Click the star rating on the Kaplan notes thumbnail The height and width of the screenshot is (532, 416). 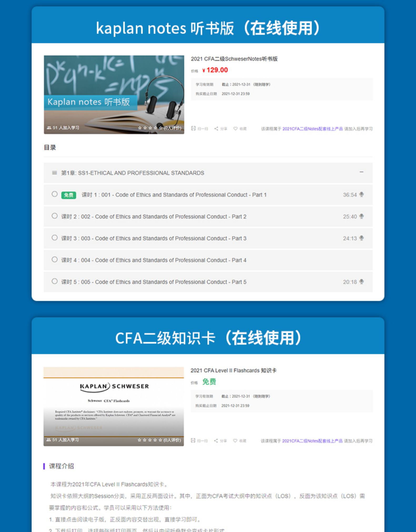pyautogui.click(x=150, y=128)
